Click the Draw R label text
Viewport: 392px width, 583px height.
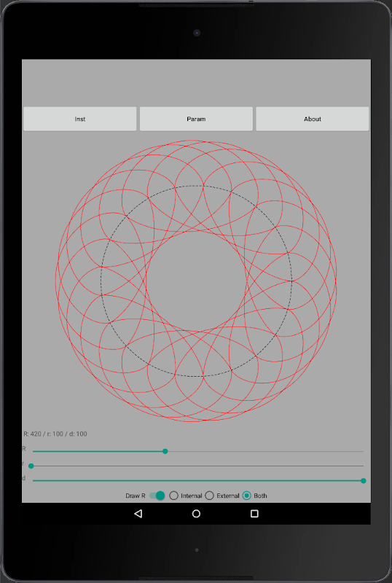pyautogui.click(x=136, y=496)
